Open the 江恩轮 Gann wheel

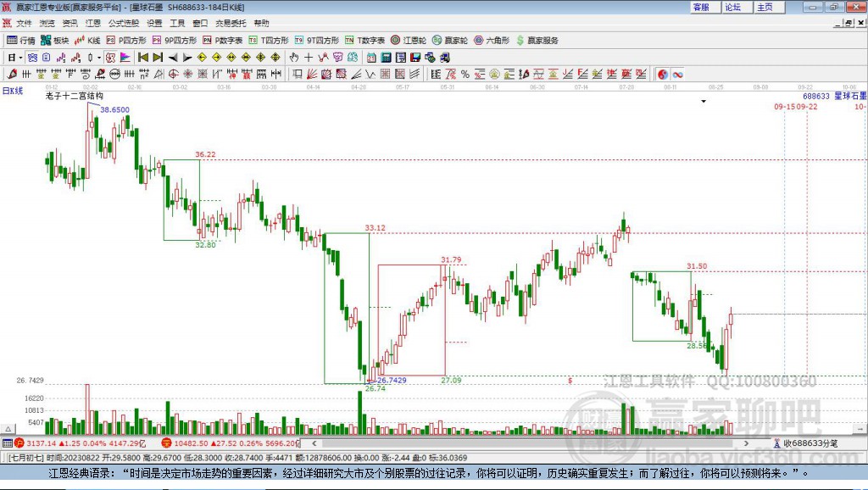[409, 41]
